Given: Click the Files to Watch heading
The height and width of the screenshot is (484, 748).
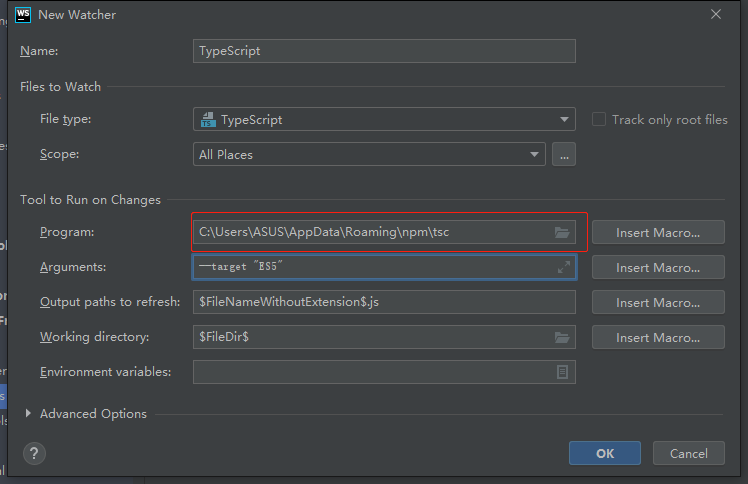Looking at the screenshot, I should tap(61, 87).
